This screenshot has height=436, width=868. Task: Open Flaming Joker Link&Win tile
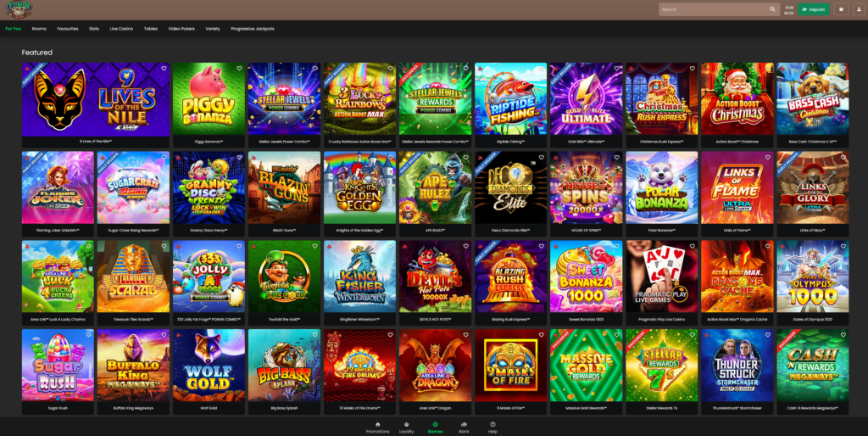pyautogui.click(x=58, y=194)
